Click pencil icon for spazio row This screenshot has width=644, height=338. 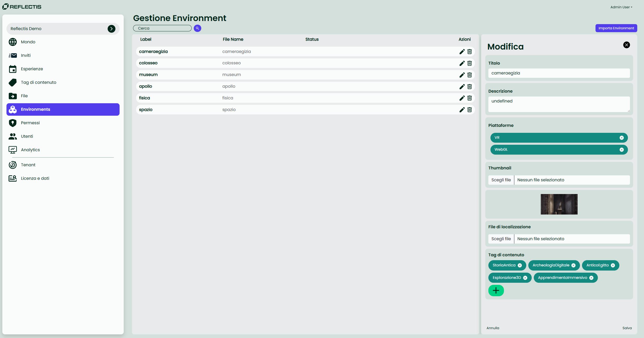(462, 110)
